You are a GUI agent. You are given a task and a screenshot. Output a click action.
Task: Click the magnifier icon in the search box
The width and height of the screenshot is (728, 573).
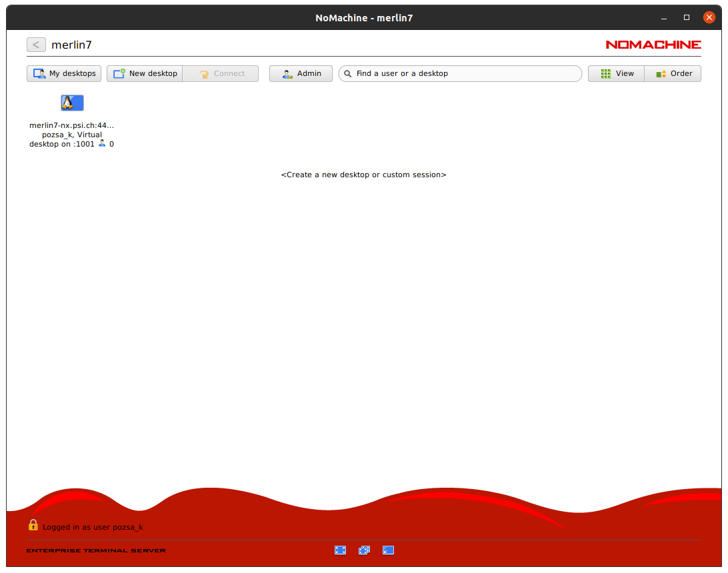click(x=348, y=73)
